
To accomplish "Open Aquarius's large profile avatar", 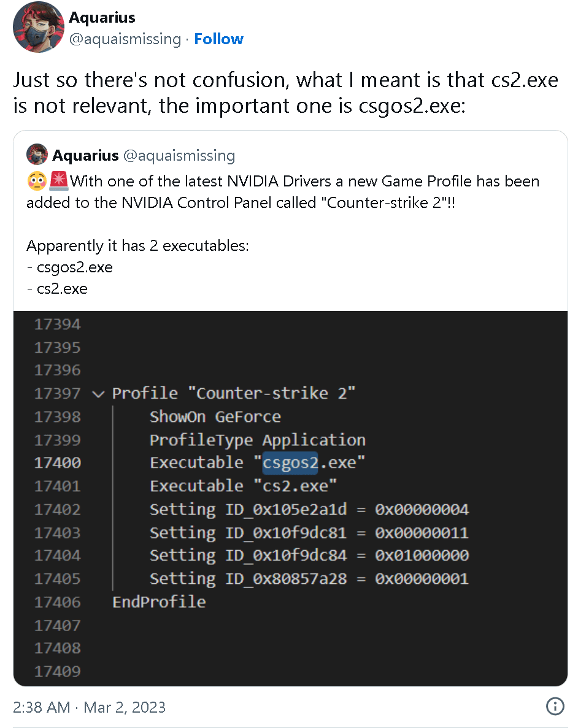I will point(38,27).
